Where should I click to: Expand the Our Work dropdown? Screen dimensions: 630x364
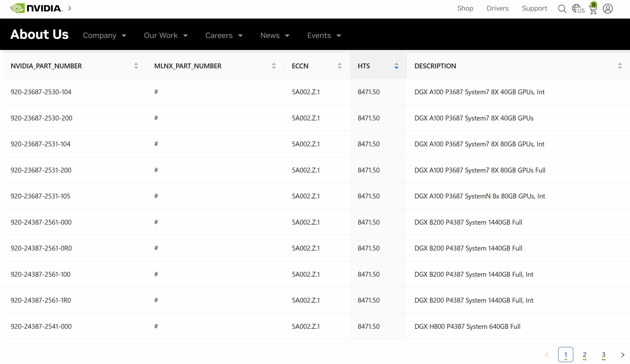tap(166, 35)
